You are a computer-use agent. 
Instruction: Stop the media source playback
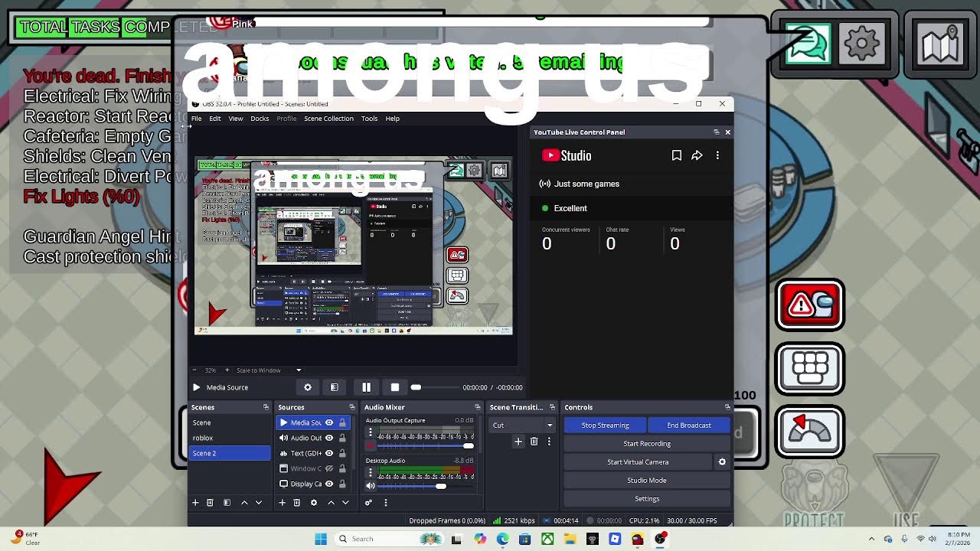coord(395,387)
